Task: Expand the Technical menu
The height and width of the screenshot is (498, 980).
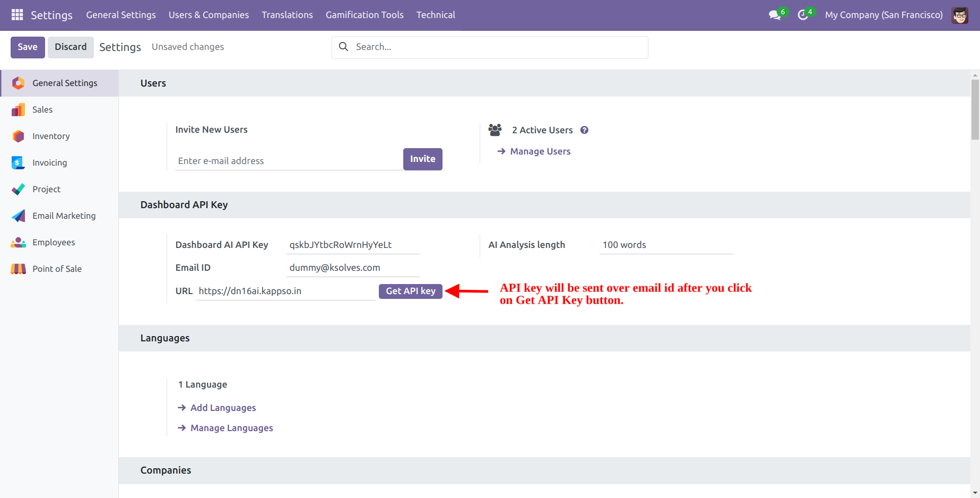Action: pos(436,15)
